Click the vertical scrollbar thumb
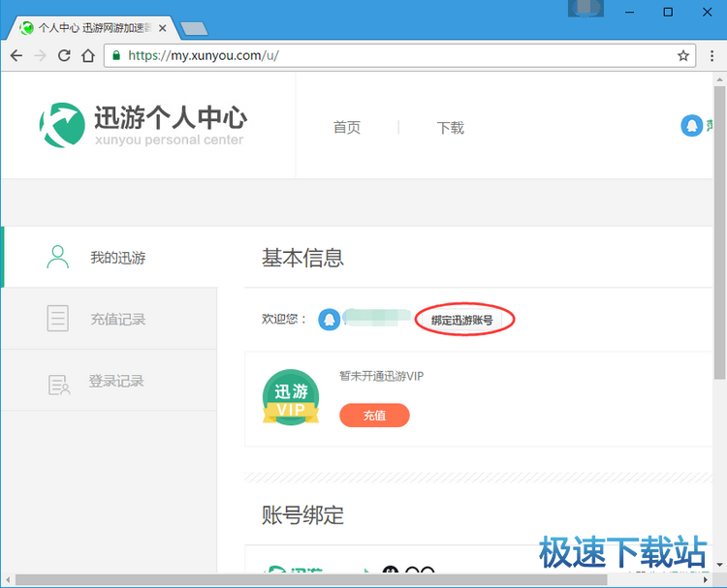The height and width of the screenshot is (588, 727). click(x=719, y=232)
